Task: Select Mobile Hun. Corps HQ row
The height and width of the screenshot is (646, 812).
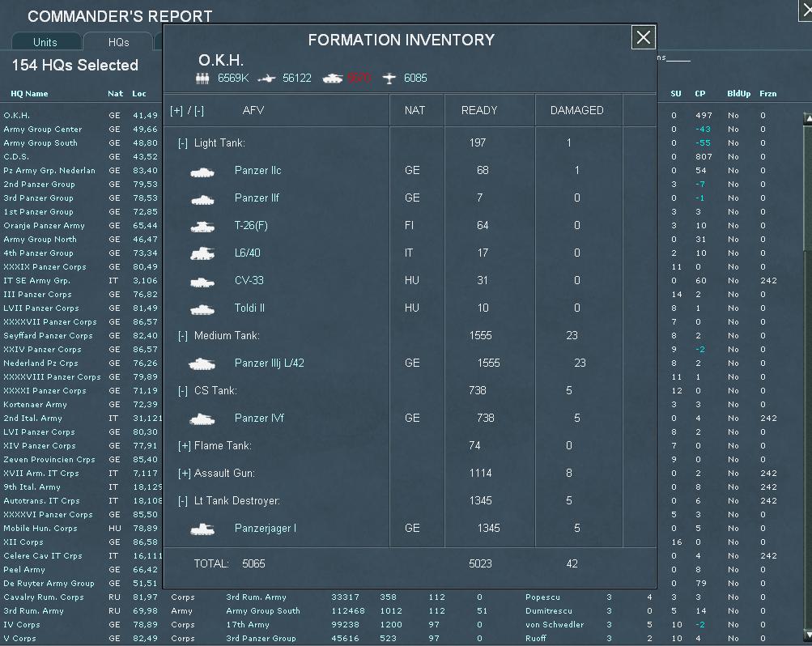Action: (40, 529)
